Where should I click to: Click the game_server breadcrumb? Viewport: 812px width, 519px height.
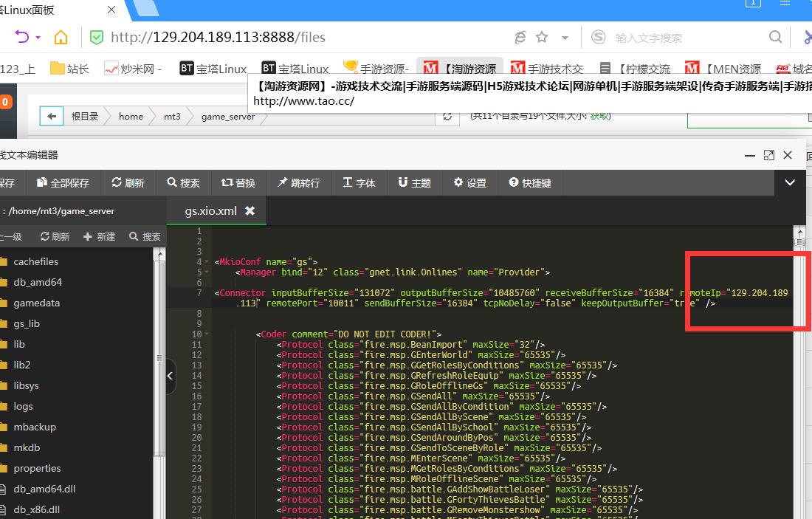(228, 116)
